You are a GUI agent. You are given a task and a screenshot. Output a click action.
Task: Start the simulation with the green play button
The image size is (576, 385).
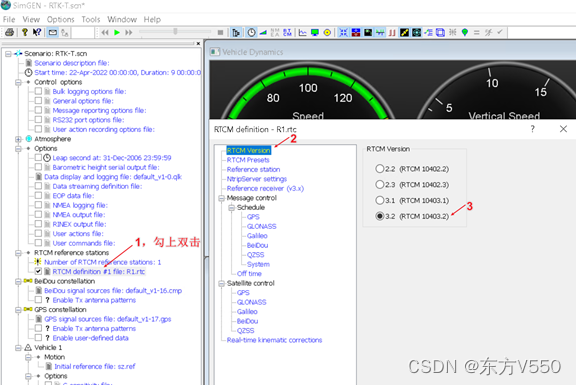tap(117, 32)
